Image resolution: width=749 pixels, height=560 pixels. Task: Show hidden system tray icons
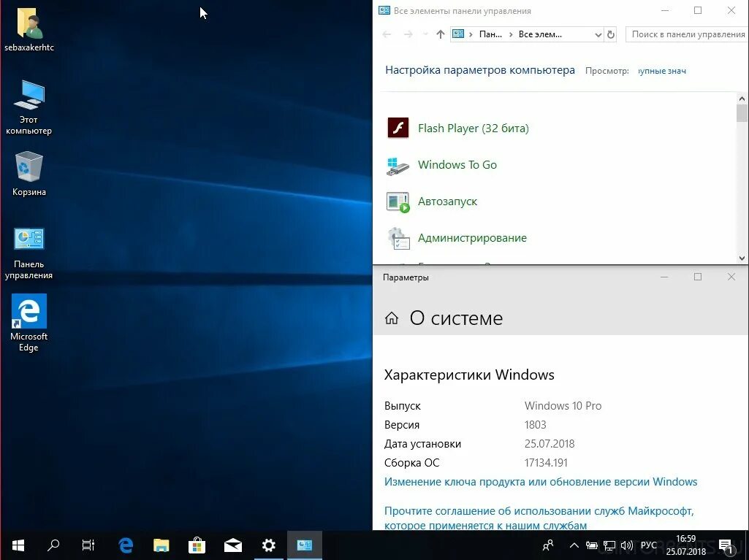(x=574, y=545)
